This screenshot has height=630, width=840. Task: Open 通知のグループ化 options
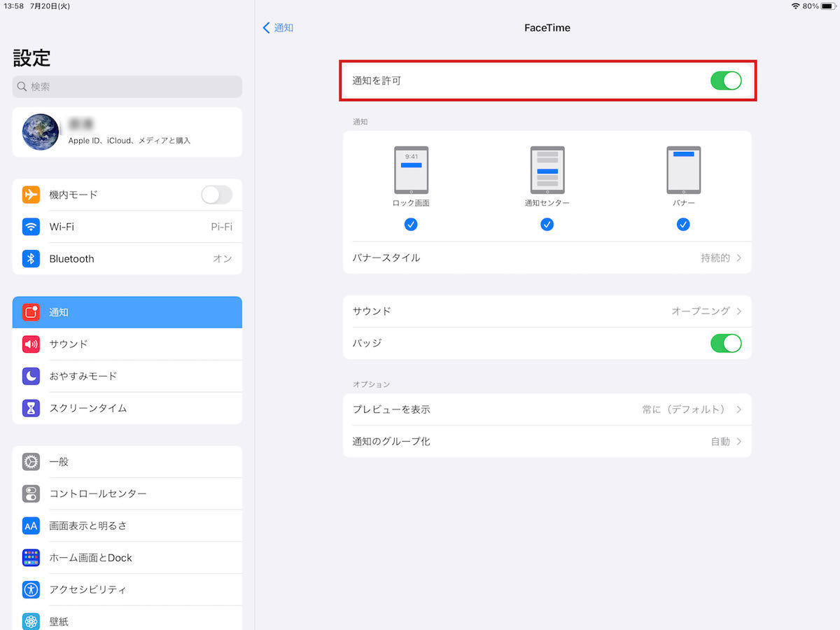point(547,442)
